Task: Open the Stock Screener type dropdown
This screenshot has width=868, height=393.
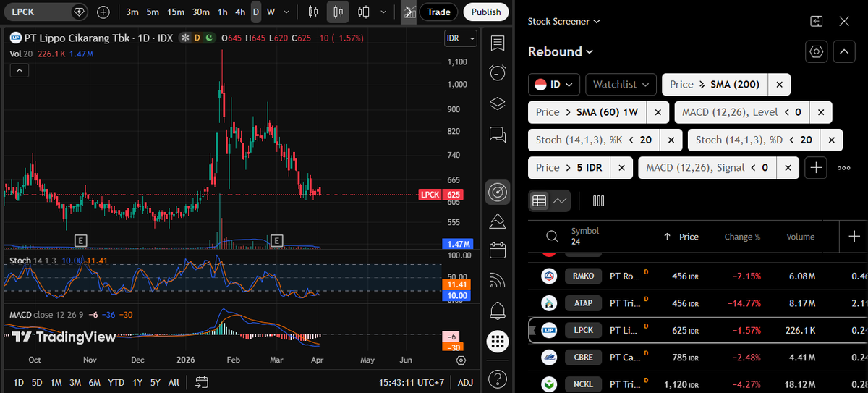Action: [x=564, y=22]
